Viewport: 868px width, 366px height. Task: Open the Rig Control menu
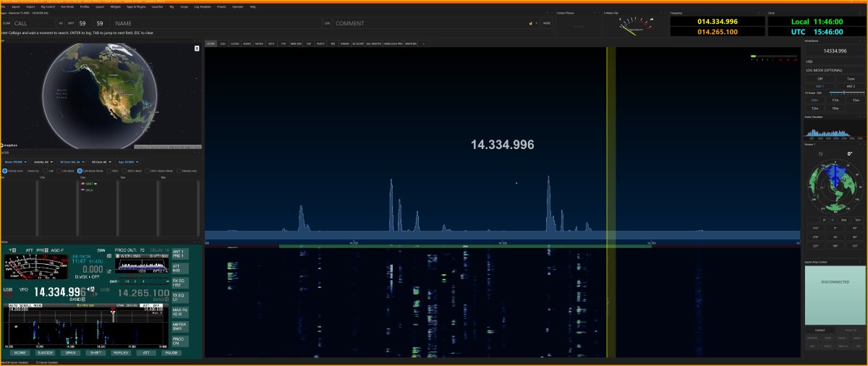coord(48,7)
